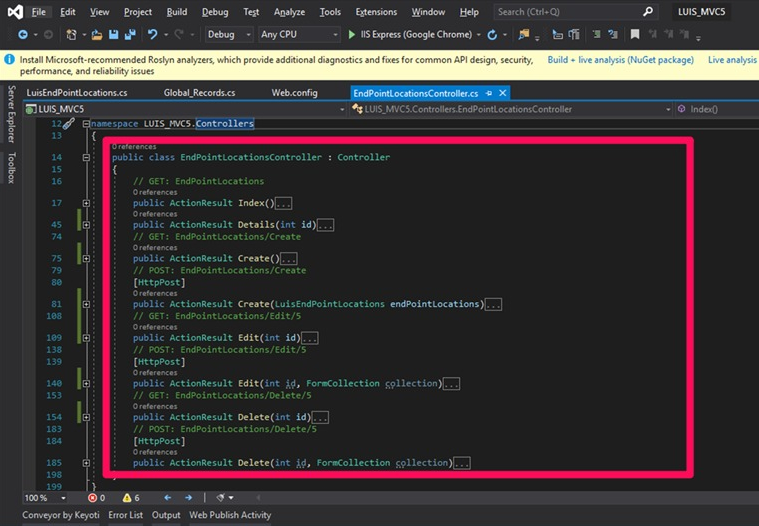Collapse the Controllers namespace block

(x=86, y=124)
